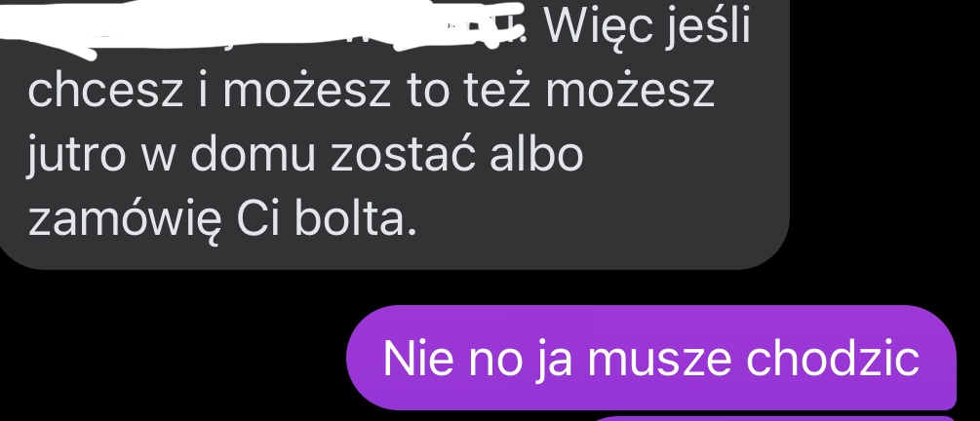Click the word "jutro"

tap(76, 156)
